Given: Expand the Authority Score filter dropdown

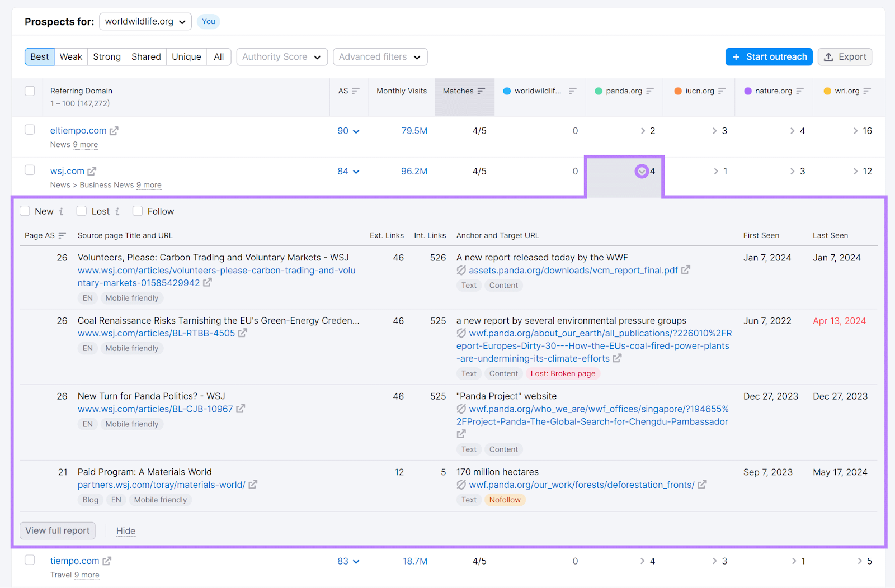Looking at the screenshot, I should pyautogui.click(x=281, y=56).
